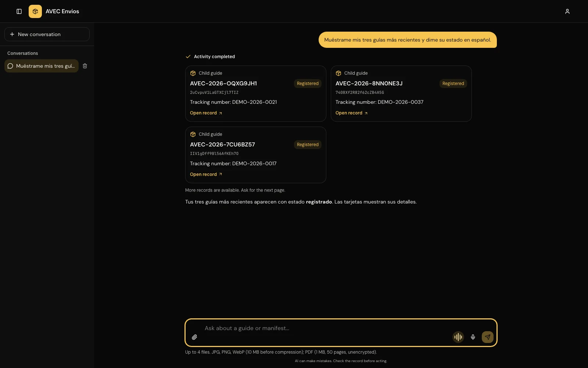This screenshot has height=368, width=588.
Task: Open record for AVEC-2026-8NN0NE3J
Action: click(x=352, y=113)
